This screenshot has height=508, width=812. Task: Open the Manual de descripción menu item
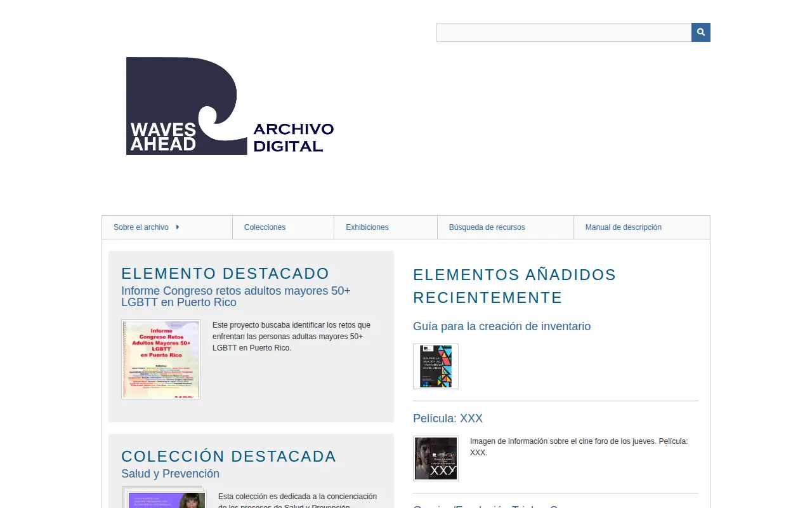(641, 227)
